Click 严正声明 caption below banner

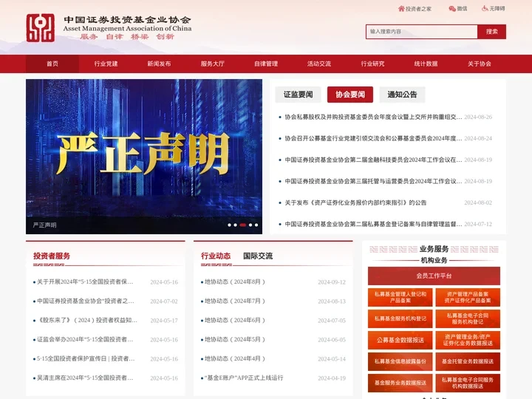[x=44, y=225]
